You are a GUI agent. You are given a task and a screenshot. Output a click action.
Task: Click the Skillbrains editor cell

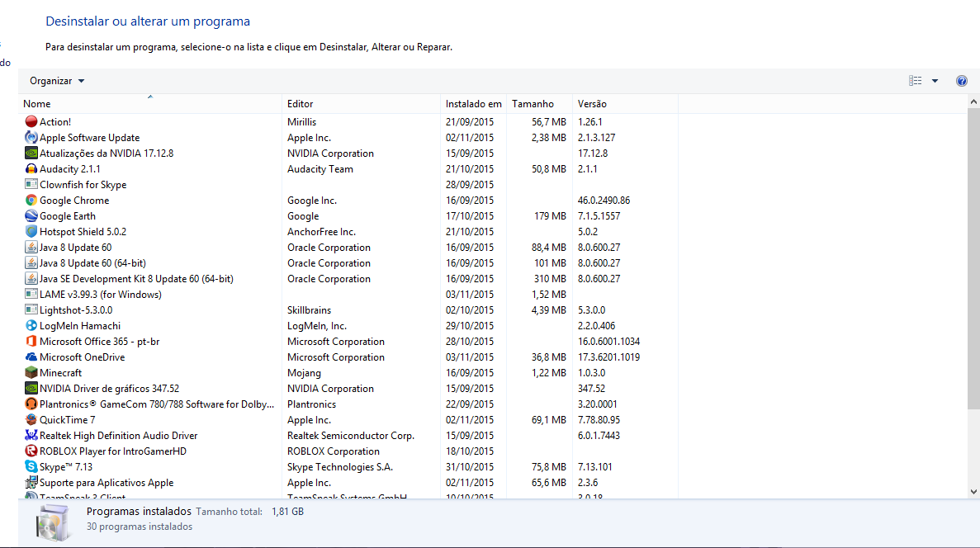[x=310, y=310]
